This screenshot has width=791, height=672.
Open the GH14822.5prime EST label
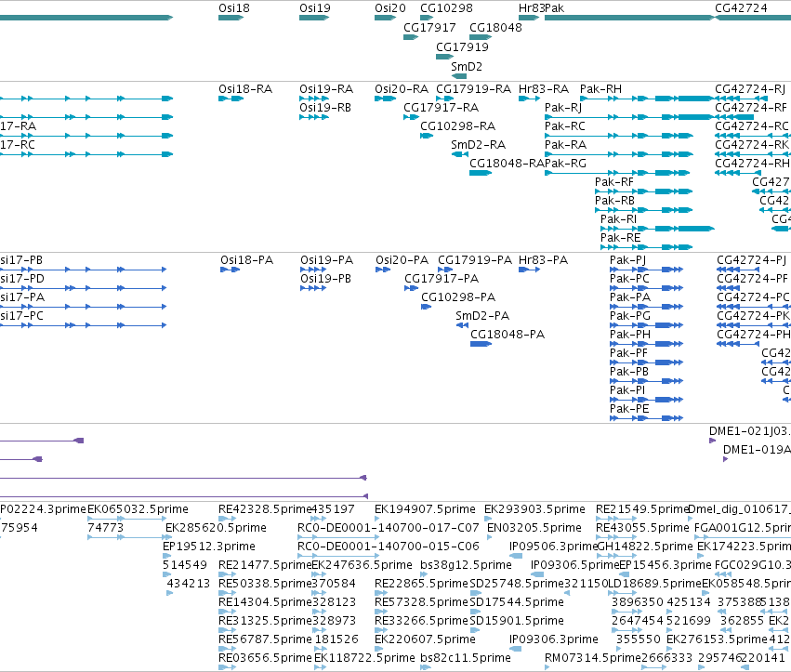tap(645, 547)
